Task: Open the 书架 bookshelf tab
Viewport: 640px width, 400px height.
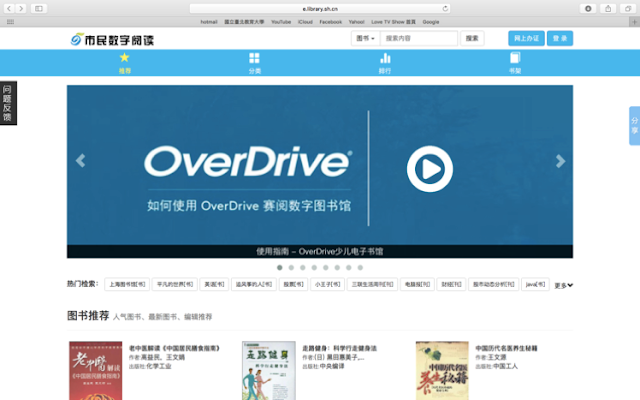Action: click(515, 63)
